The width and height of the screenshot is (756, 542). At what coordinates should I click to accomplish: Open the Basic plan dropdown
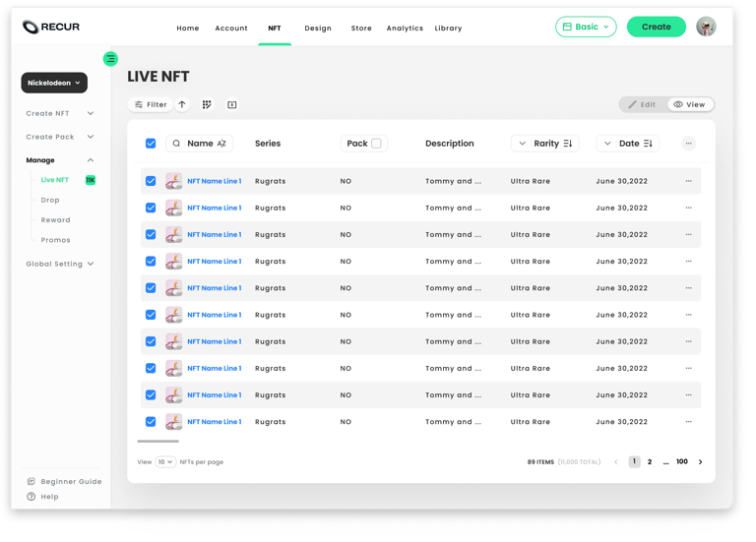pyautogui.click(x=586, y=27)
